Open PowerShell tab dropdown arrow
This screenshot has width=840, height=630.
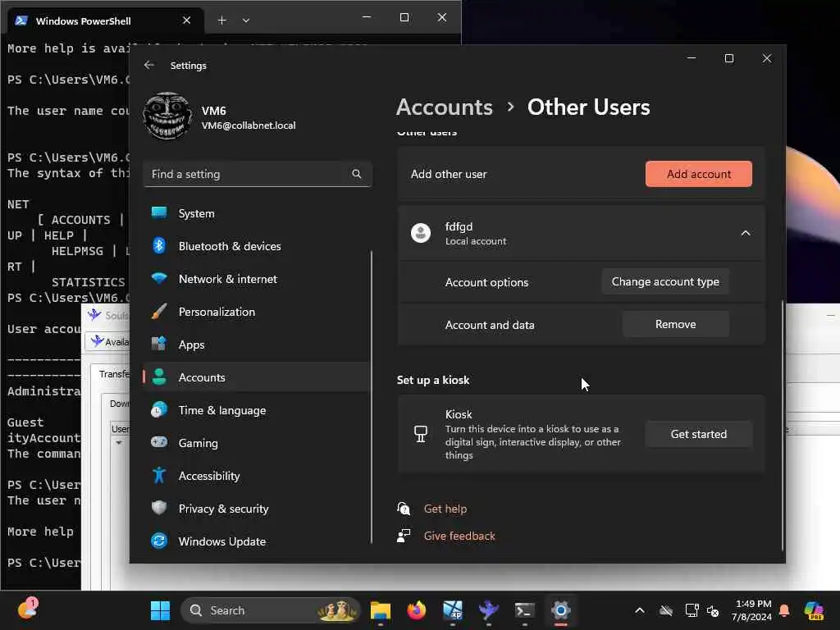(246, 21)
